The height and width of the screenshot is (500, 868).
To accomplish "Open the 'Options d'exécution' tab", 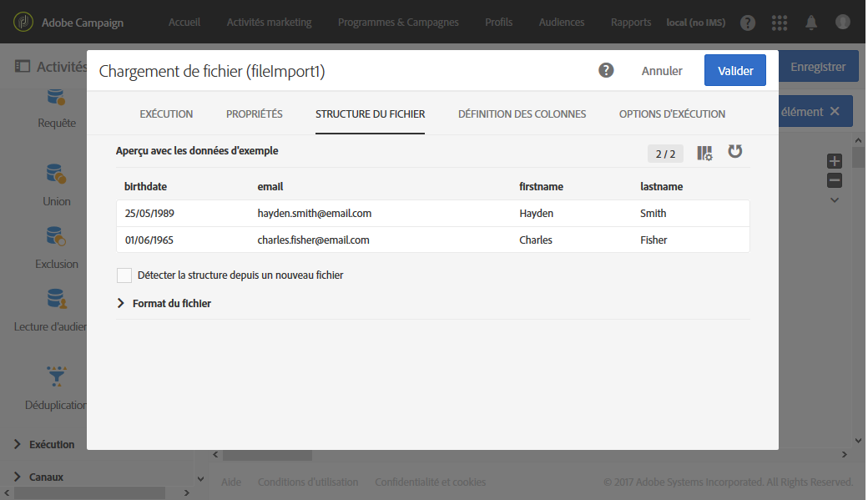I will coord(672,114).
